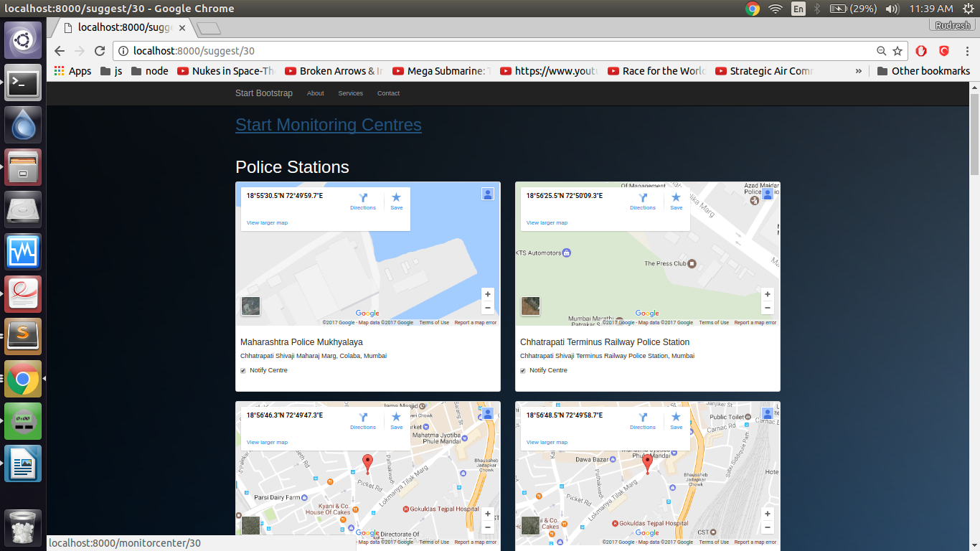Report a map error on Chhatrapati map
This screenshot has height=551, width=980.
click(x=755, y=323)
